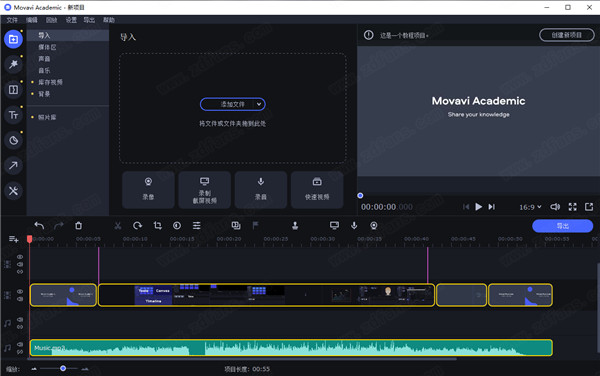Select the Crop tool in timeline toolbar
Screen dimensions: 600x376
click(157, 226)
